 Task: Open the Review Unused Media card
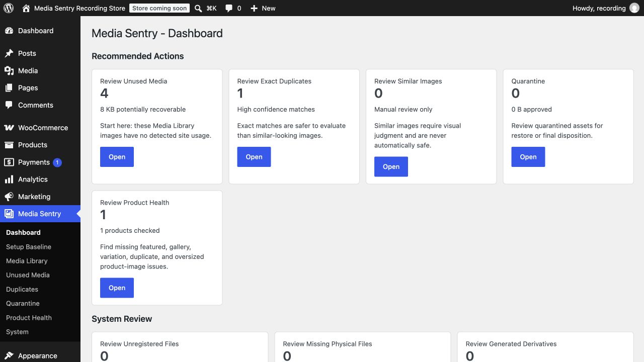[117, 157]
